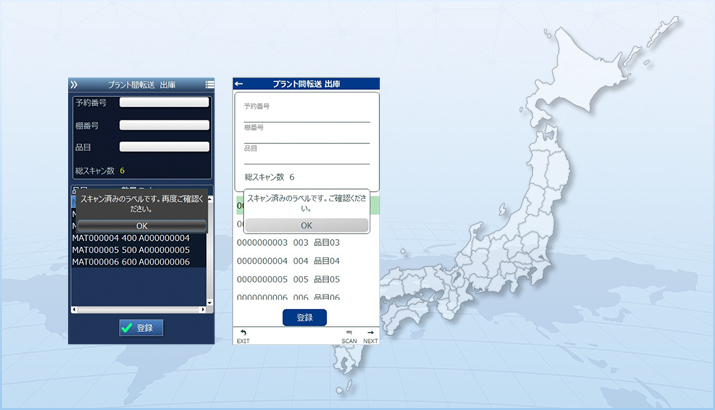The image size is (715, 410).
Task: Tap the SCAN icon in bottom bar
Action: pyautogui.click(x=349, y=336)
